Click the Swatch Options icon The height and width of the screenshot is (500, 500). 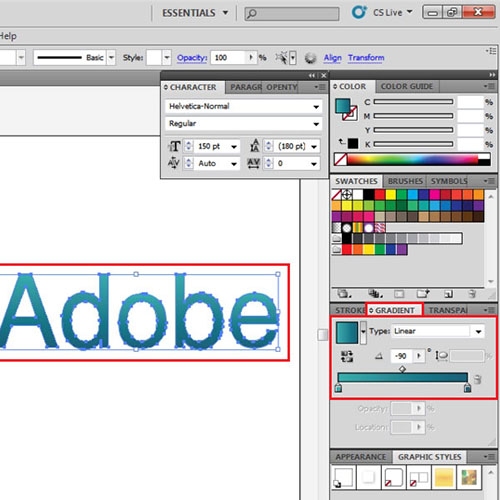click(399, 294)
